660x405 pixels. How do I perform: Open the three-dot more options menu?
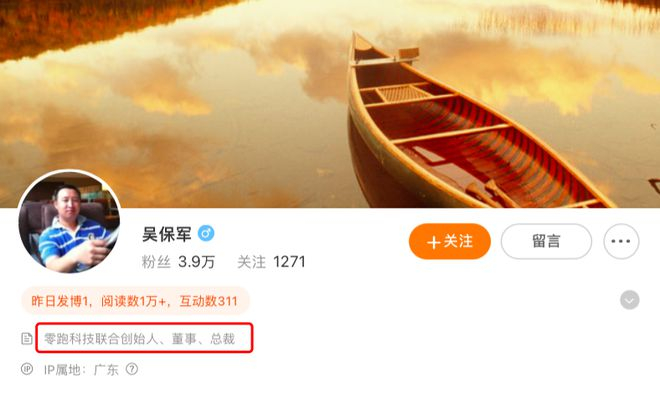coord(621,241)
